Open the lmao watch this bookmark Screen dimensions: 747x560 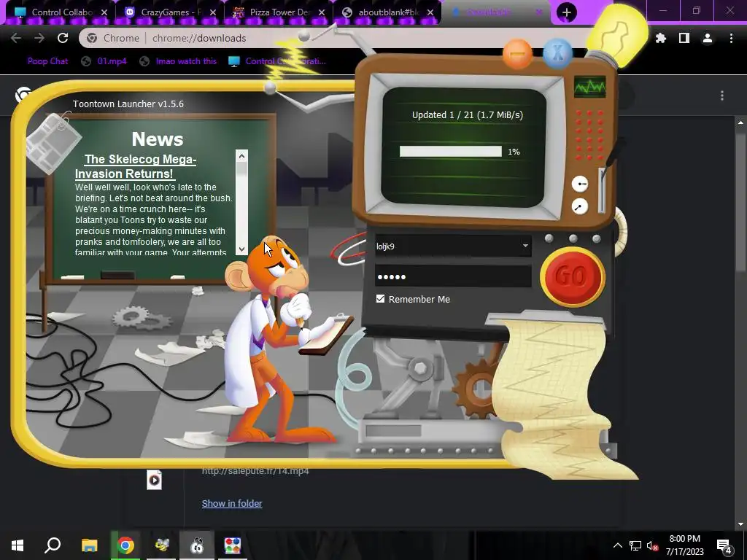point(178,61)
